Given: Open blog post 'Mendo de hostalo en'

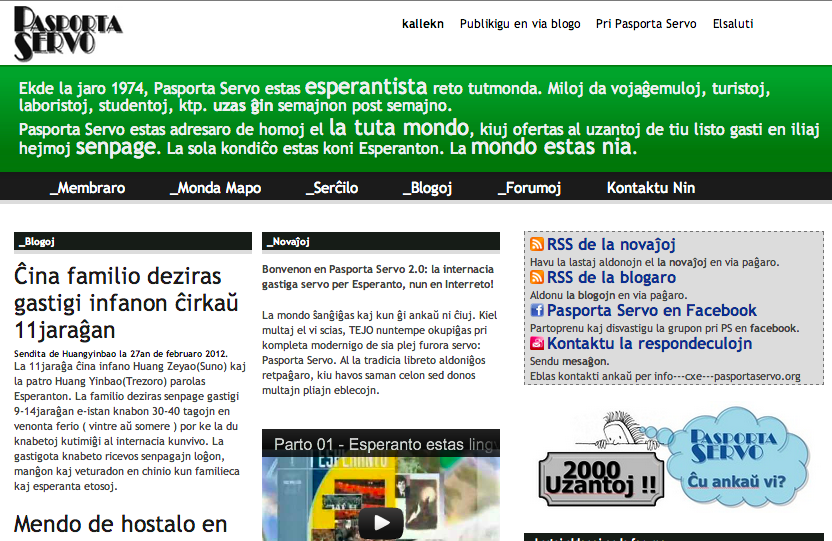Looking at the screenshot, I should [x=120, y=524].
